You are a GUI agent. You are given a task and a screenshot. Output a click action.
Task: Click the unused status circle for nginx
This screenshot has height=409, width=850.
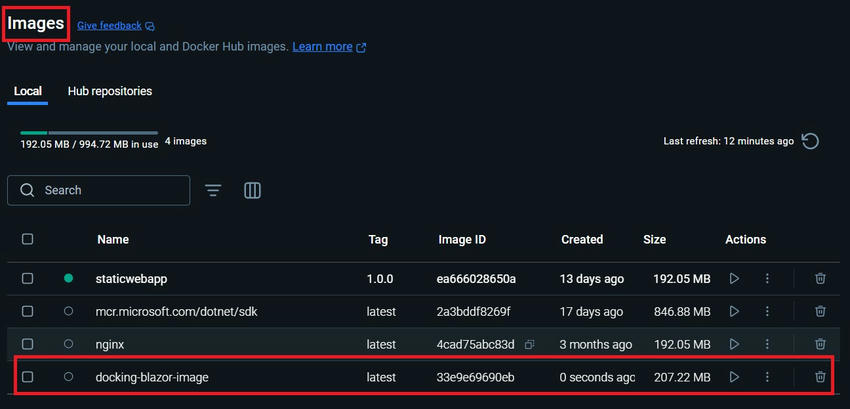click(x=68, y=344)
